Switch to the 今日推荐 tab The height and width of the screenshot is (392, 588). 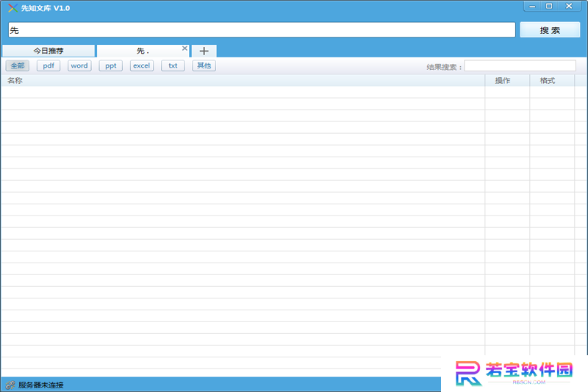coord(49,51)
